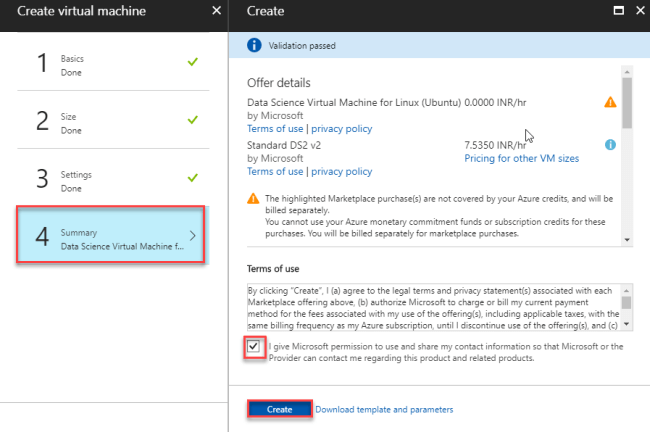Click the green checkmark on Size step

tap(192, 122)
